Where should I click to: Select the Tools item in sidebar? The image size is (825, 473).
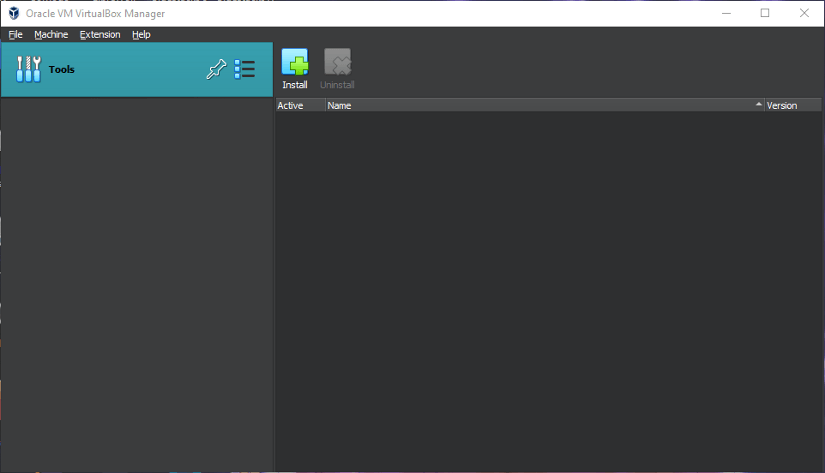pyautogui.click(x=137, y=69)
